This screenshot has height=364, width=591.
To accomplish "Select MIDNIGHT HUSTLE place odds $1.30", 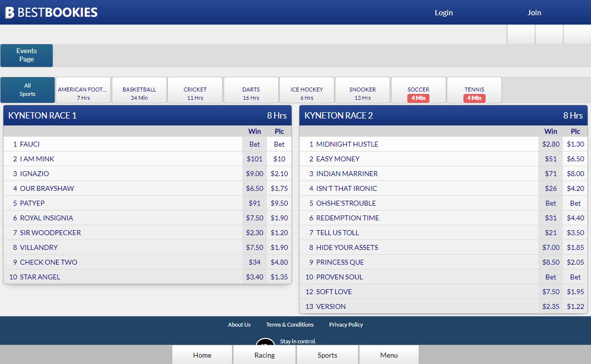I will (575, 144).
